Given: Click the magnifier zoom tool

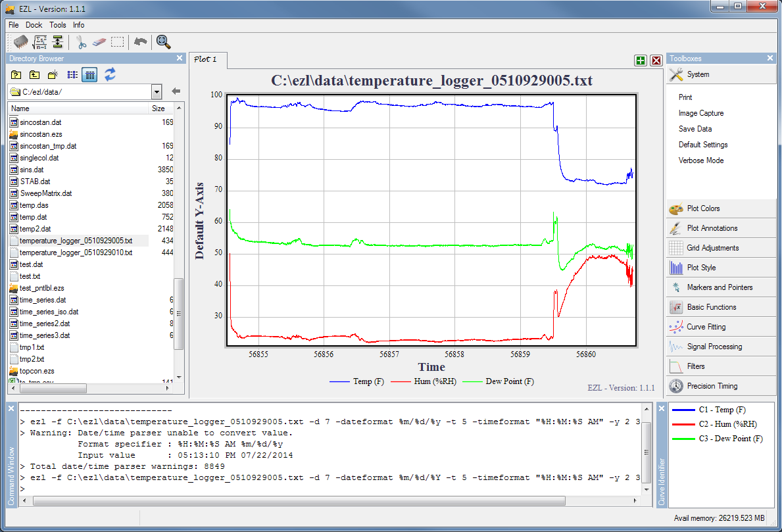Looking at the screenshot, I should click(163, 42).
